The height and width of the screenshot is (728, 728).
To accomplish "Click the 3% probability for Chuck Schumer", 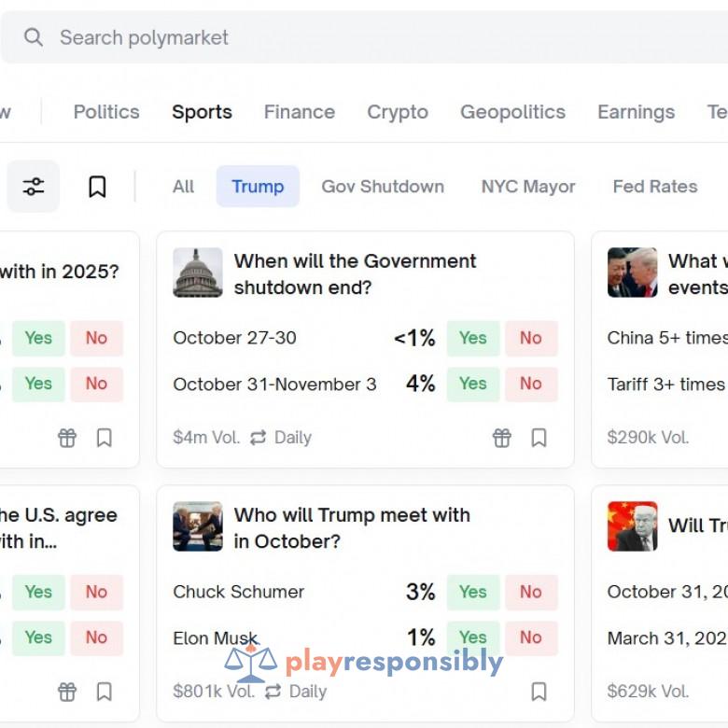I will (421, 592).
